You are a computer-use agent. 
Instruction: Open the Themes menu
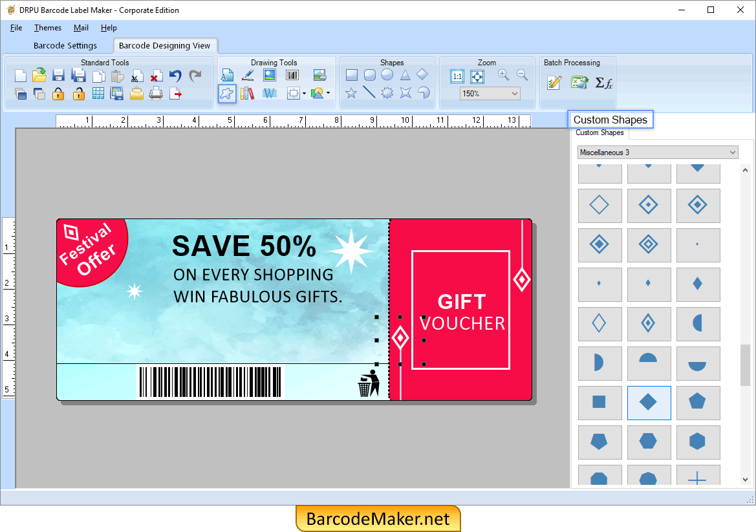pos(47,28)
